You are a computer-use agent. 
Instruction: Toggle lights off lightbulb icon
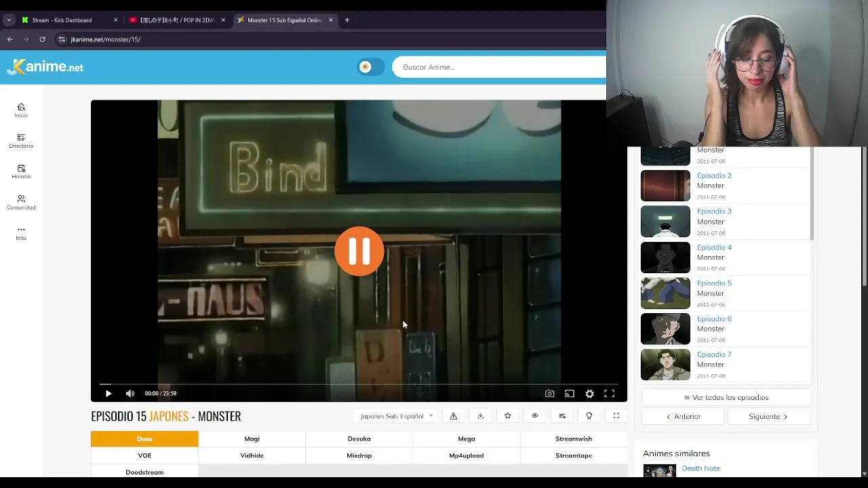pyautogui.click(x=589, y=416)
